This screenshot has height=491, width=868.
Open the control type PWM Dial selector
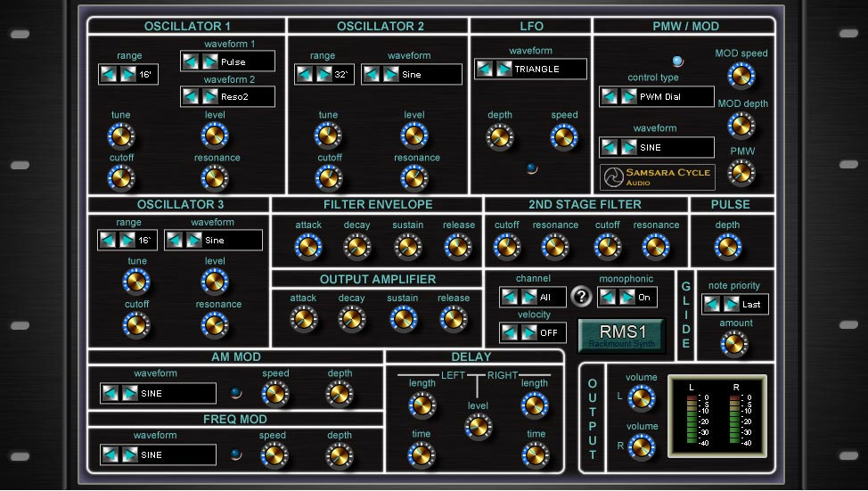point(657,96)
